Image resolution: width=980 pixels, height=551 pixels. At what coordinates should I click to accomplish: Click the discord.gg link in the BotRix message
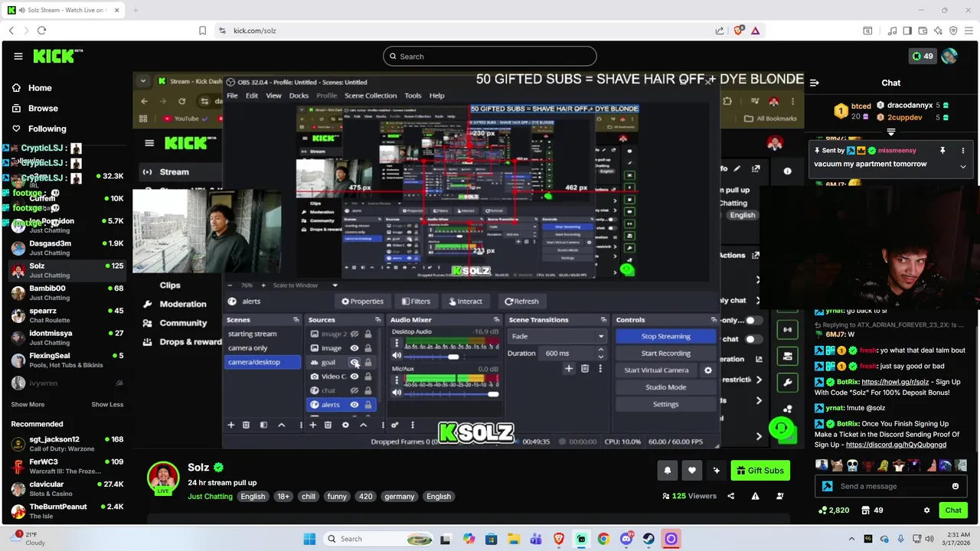coord(896,445)
